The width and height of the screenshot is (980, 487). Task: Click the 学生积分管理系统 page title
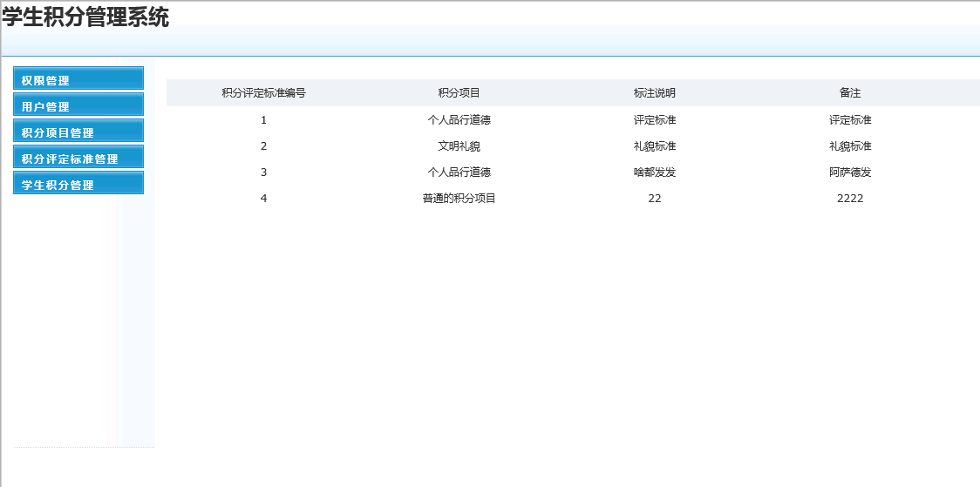pyautogui.click(x=85, y=17)
